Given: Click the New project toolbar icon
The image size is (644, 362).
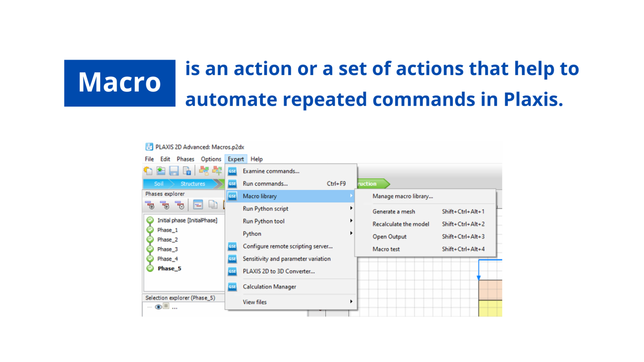Looking at the screenshot, I should pos(148,171).
